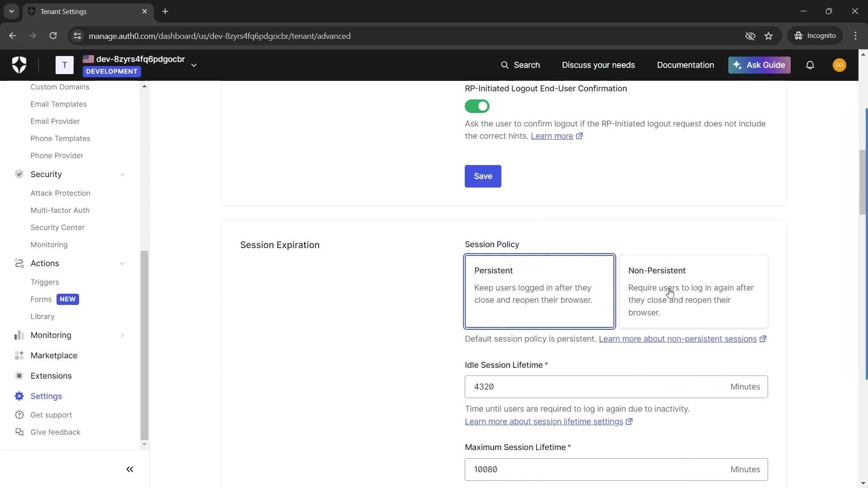Open the tab search dropdown arrow
Viewport: 868px width, 488px height.
pyautogui.click(x=11, y=11)
